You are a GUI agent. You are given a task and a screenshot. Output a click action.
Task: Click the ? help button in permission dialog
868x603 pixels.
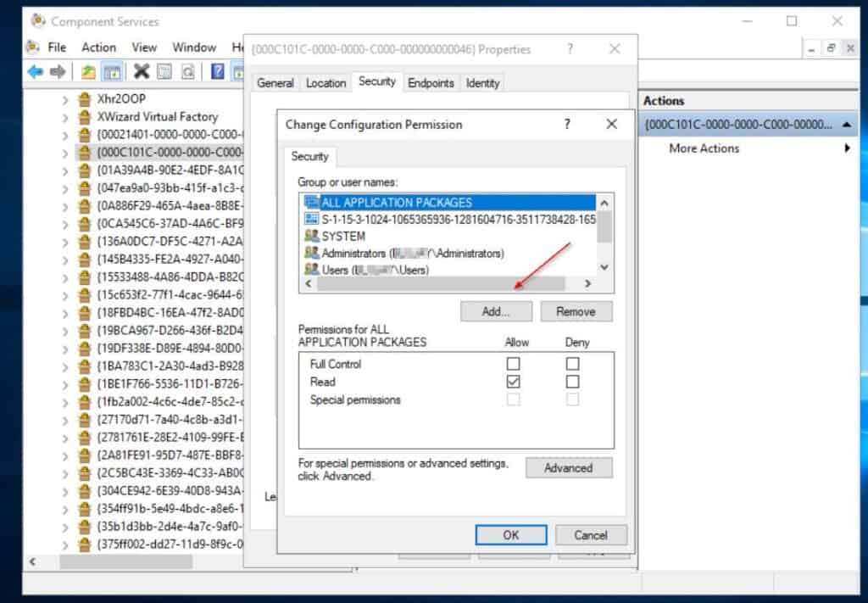pyautogui.click(x=567, y=125)
